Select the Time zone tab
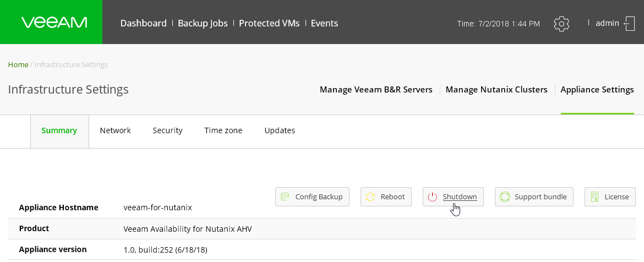Screen dimensions: 644x262 coord(223,130)
